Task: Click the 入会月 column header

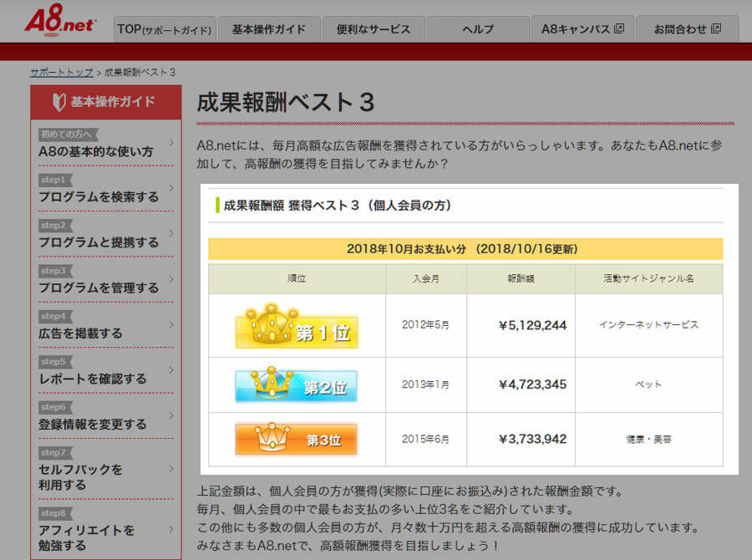Action: click(426, 279)
